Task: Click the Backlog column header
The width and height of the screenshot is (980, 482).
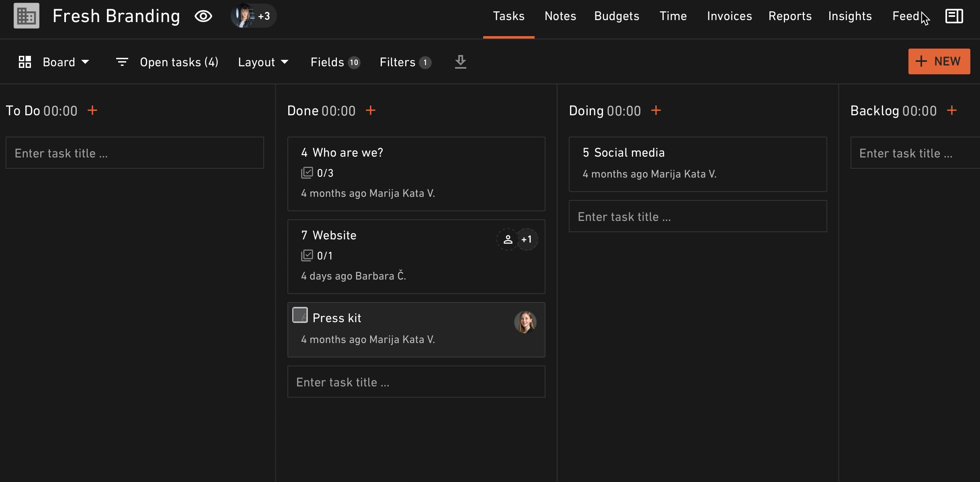Action: click(875, 110)
